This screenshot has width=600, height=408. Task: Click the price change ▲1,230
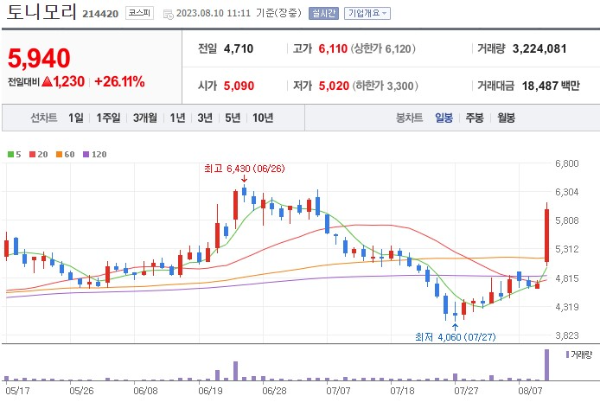(x=63, y=82)
